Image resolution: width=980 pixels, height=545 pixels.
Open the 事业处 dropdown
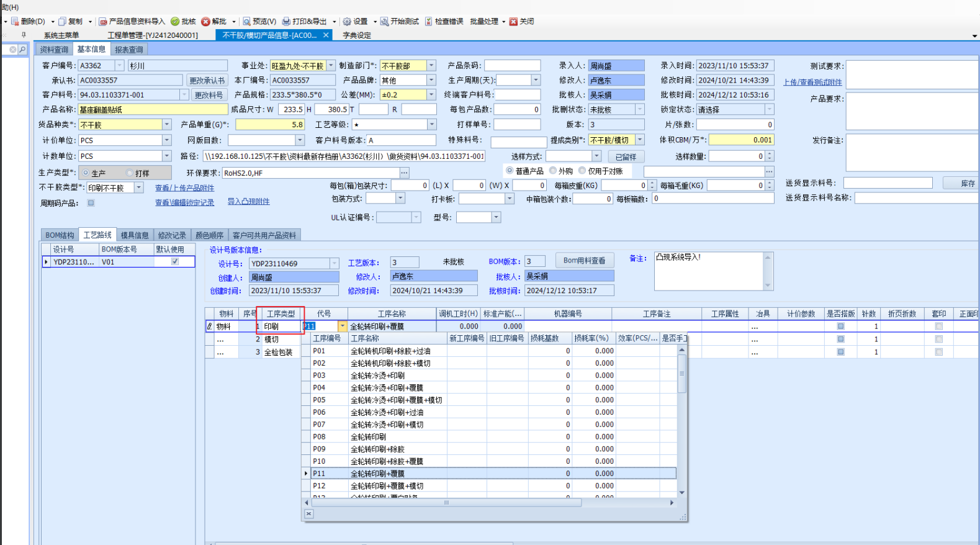tap(331, 65)
